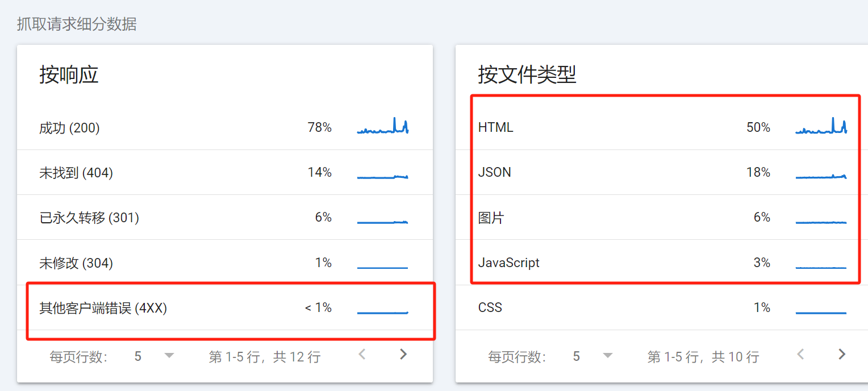Screen dimensions: 868x391
Task: Open the 已永久转移 (301) response row
Action: pos(170,217)
